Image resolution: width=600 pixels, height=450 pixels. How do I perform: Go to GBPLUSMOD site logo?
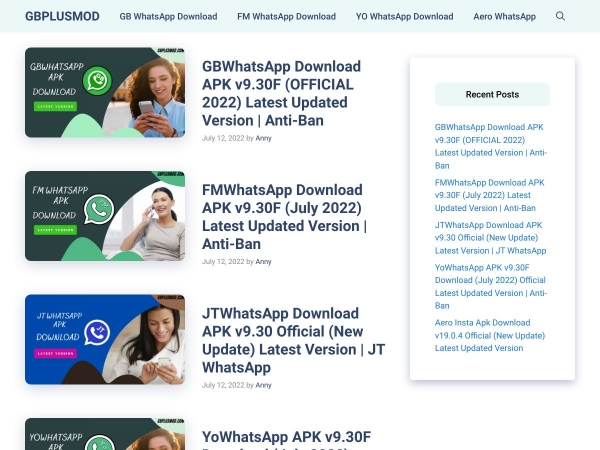[62, 16]
